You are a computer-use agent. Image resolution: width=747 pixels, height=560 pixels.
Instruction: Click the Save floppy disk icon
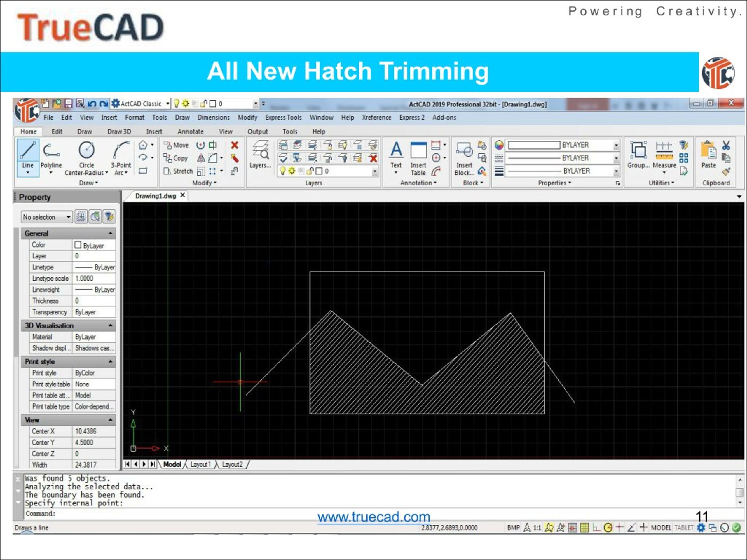point(69,104)
